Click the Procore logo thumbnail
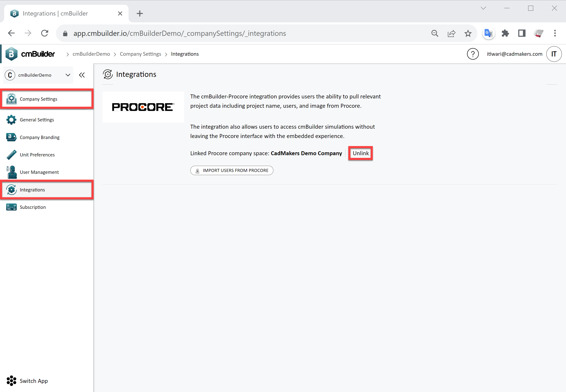The height and width of the screenshot is (392, 566). [x=143, y=107]
